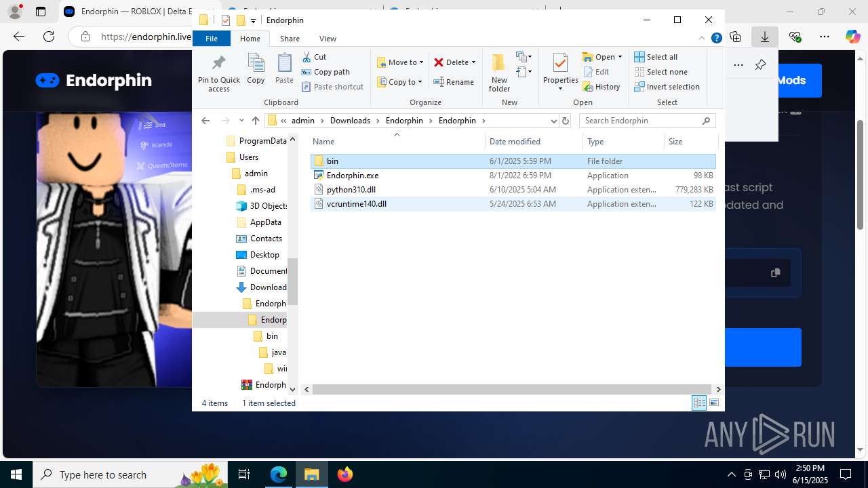Open Properties from the ribbon
Screen dimensions: 868x488
[x=560, y=73]
